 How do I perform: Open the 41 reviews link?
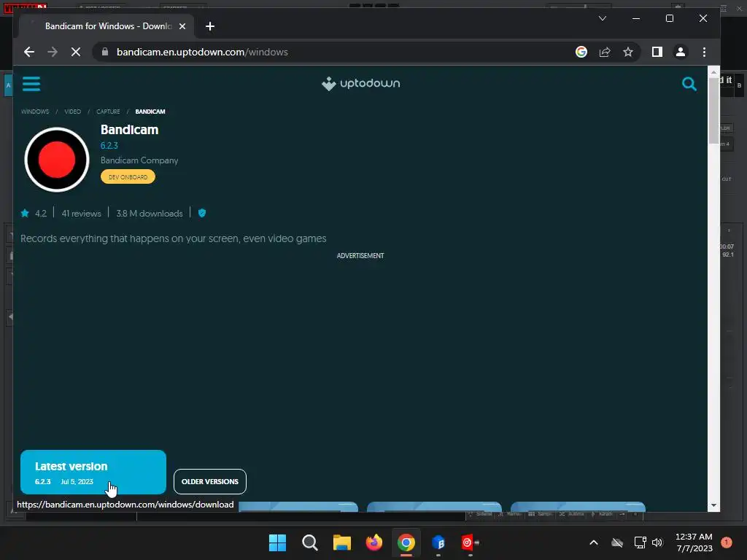(x=81, y=214)
